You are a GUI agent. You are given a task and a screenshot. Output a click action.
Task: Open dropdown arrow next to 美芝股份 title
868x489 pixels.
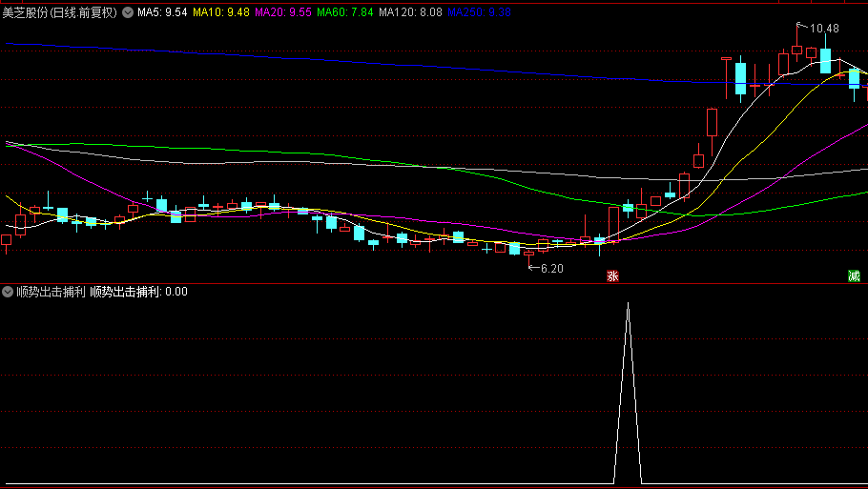(128, 12)
